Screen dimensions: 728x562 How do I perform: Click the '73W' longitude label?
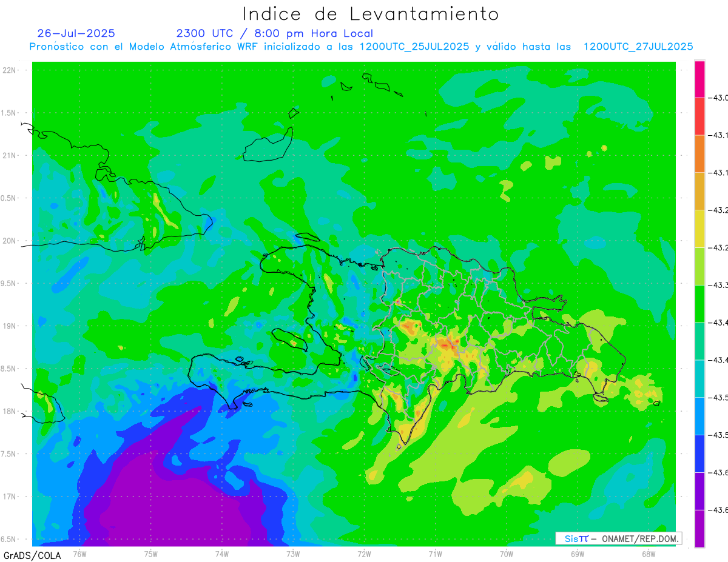(293, 554)
